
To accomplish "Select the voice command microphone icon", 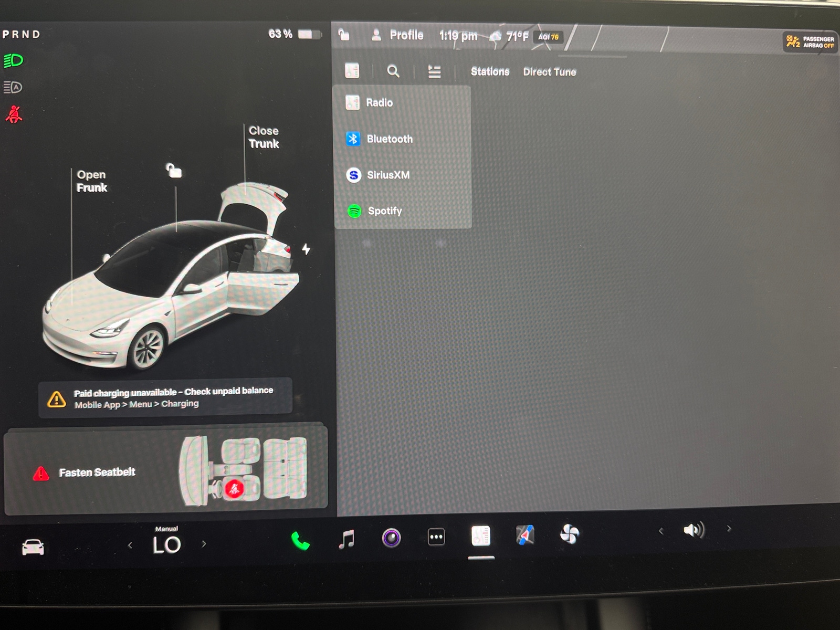I will click(x=391, y=537).
